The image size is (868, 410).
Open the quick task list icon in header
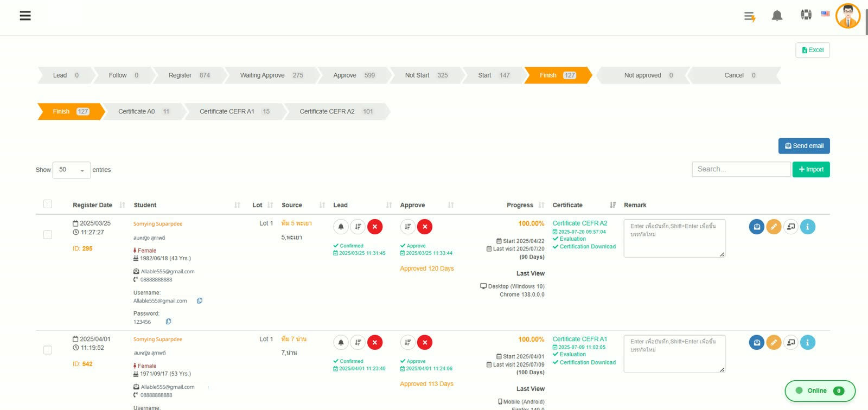[750, 17]
